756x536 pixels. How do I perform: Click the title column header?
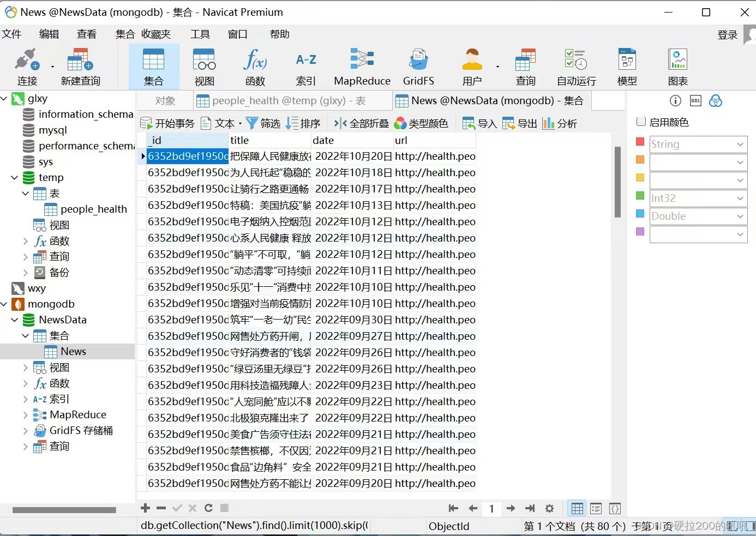coord(270,140)
